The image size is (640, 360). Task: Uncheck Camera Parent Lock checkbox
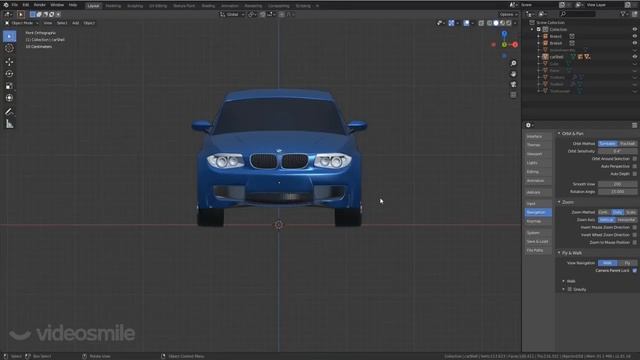(634, 271)
